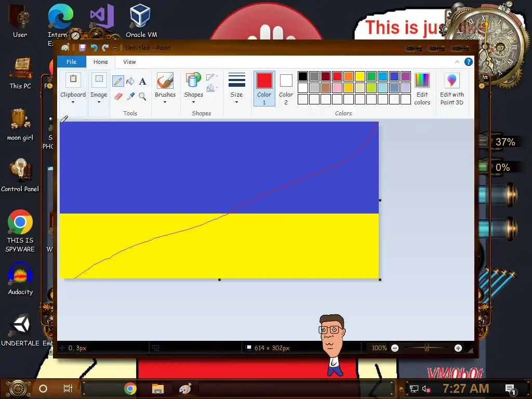532x399 pixels.
Task: Expand the Brushes dropdown arrow
Action: pyautogui.click(x=165, y=102)
